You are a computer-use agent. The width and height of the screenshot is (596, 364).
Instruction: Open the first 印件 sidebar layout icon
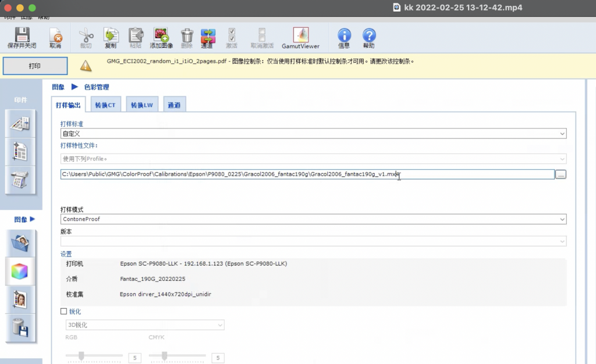pyautogui.click(x=20, y=123)
